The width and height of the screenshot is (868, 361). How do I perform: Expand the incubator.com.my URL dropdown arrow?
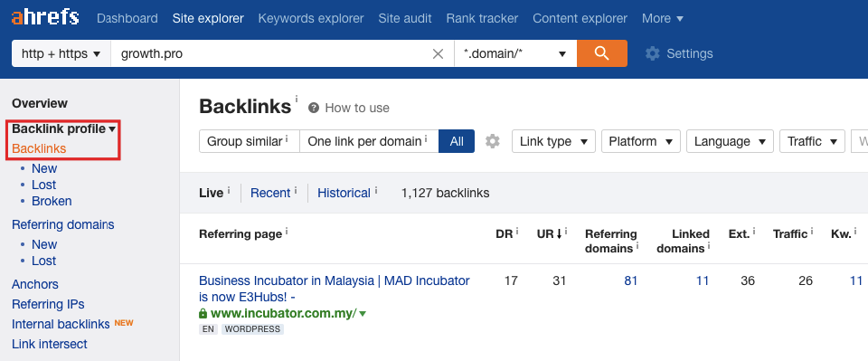click(x=363, y=314)
